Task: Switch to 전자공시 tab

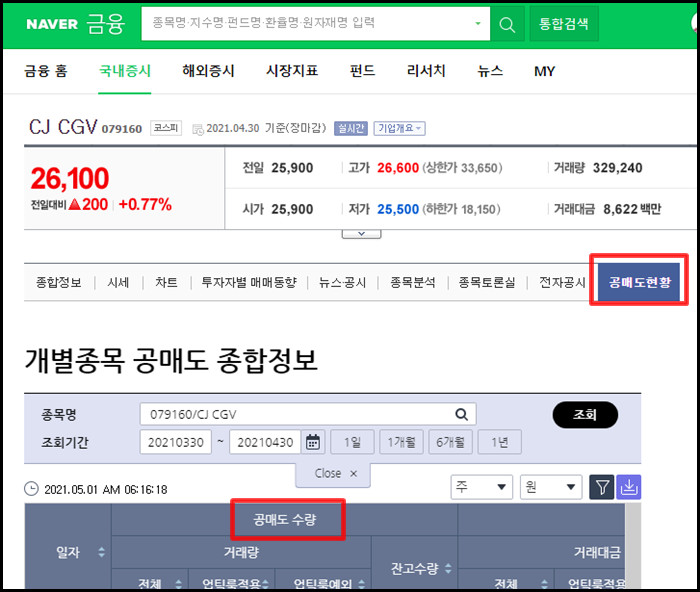Action: (x=562, y=282)
